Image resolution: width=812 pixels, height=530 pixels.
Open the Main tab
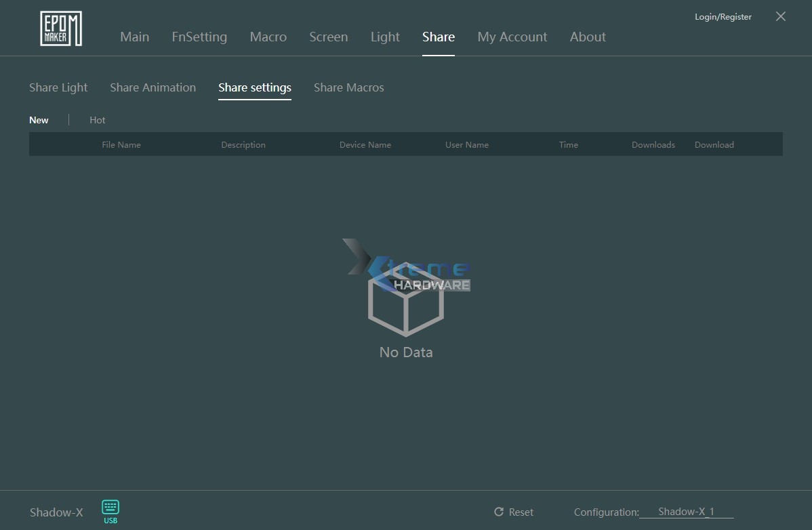coord(134,37)
